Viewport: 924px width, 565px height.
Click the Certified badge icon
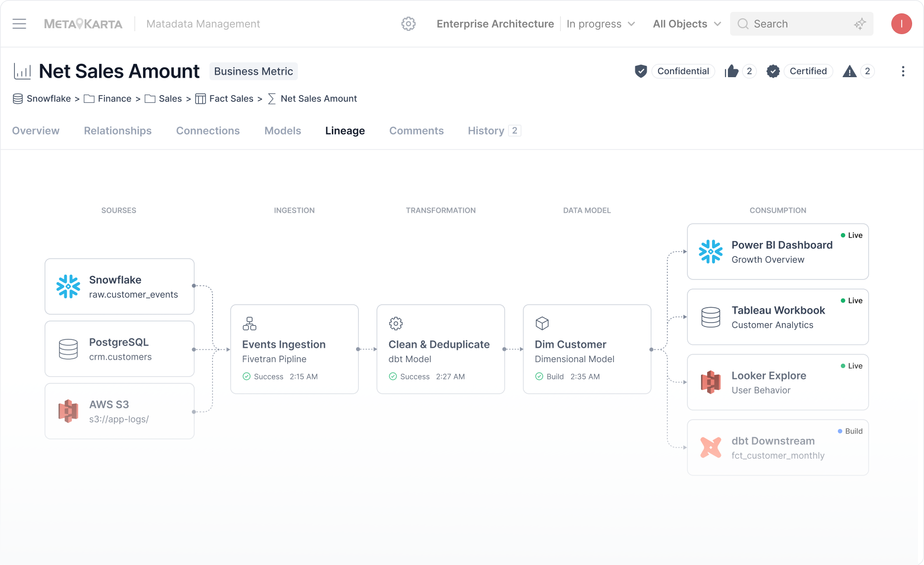tap(773, 71)
